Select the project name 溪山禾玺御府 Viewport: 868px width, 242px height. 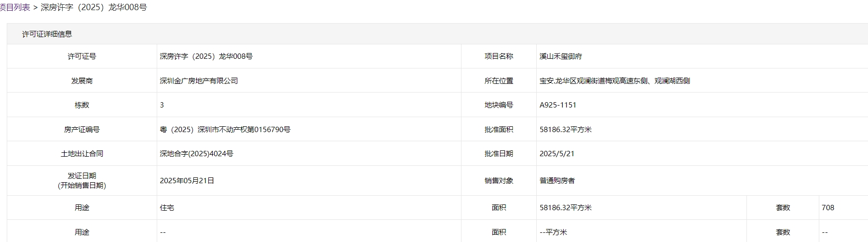click(561, 56)
